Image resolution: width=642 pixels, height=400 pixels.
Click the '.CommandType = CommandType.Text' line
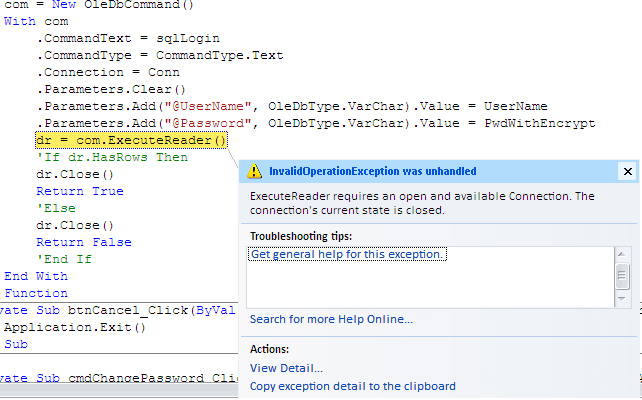pos(160,55)
